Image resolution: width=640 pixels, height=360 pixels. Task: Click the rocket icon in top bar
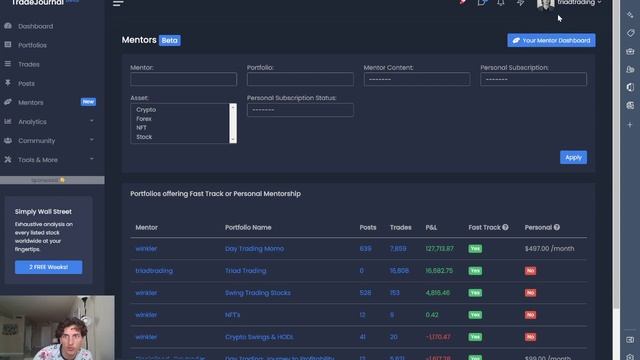point(463,2)
